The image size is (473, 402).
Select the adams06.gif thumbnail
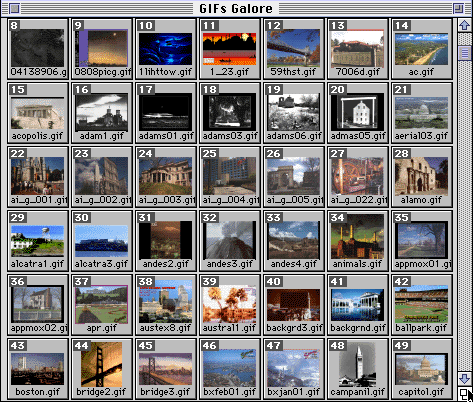tap(294, 113)
